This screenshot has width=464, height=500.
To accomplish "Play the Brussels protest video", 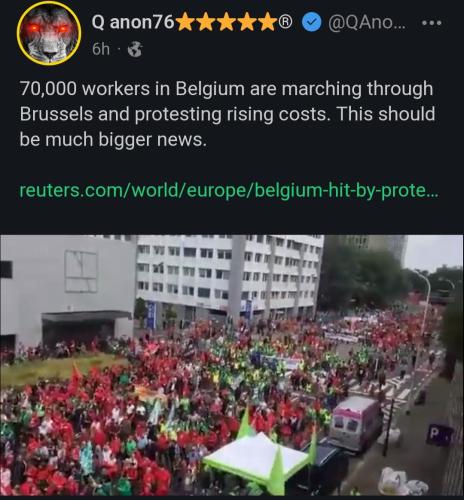I will point(232,365).
